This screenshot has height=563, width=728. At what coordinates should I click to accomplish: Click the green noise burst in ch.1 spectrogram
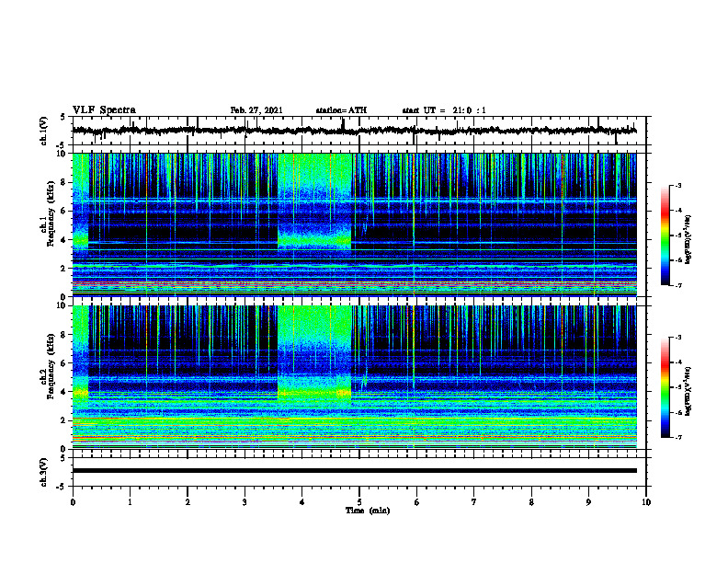click(x=314, y=201)
